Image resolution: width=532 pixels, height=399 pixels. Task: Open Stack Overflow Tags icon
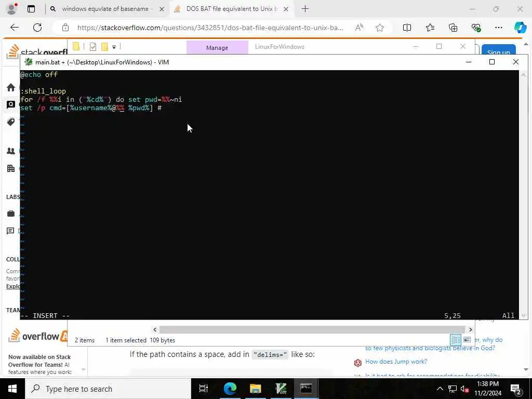click(11, 122)
